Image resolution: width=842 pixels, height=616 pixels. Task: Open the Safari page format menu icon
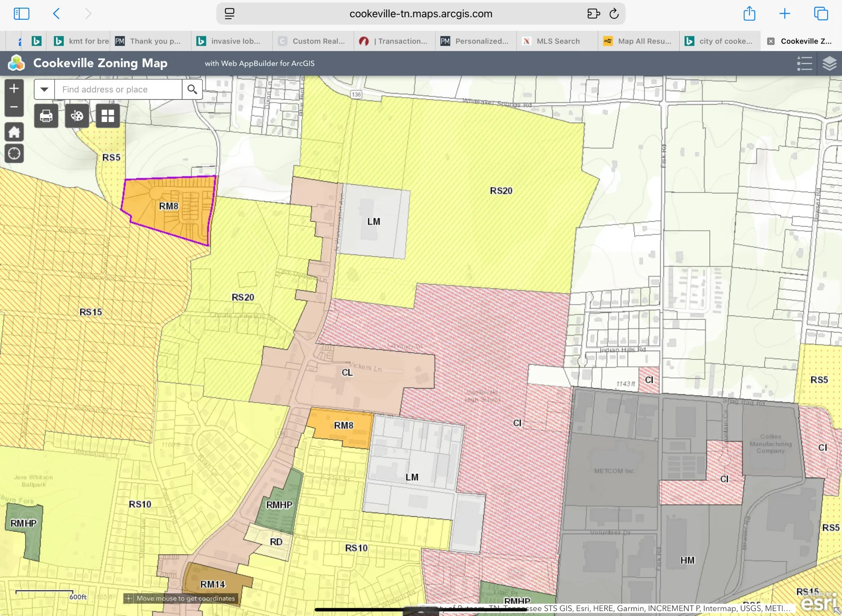(229, 14)
